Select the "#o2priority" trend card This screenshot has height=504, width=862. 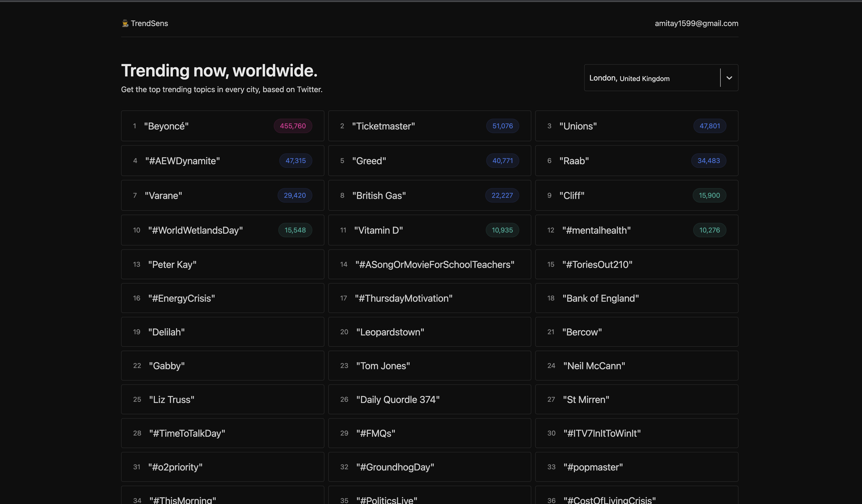(222, 467)
